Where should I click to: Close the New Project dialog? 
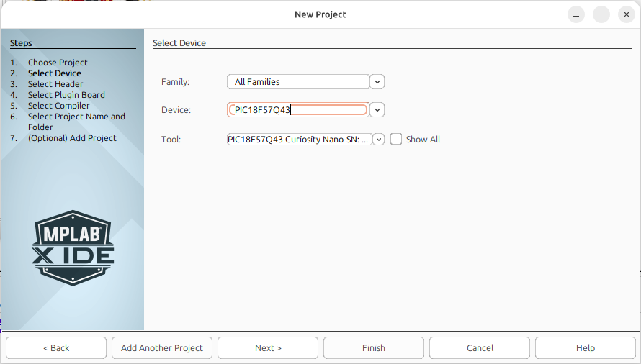tap(627, 14)
